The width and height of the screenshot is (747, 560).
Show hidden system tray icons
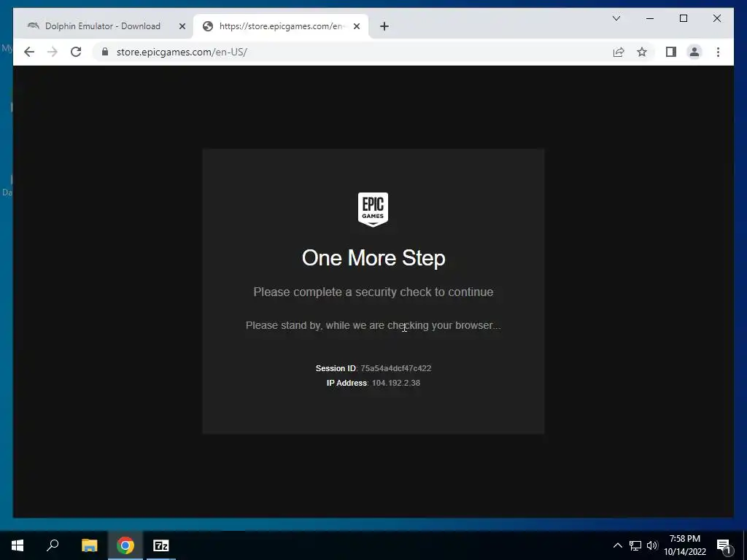click(617, 545)
